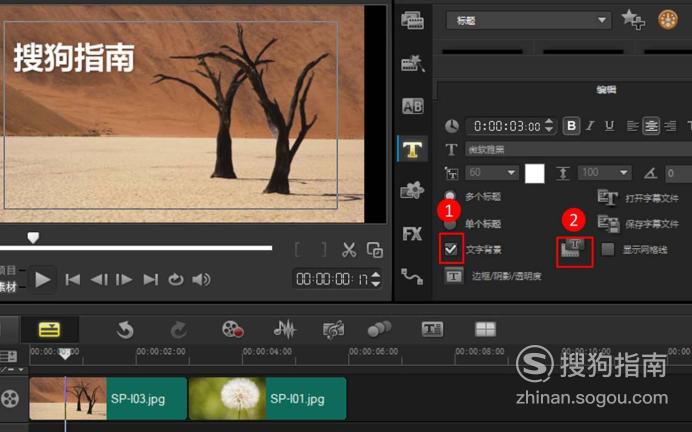Image resolution: width=692 pixels, height=432 pixels.
Task: Open the Path motion library
Action: tap(412, 276)
